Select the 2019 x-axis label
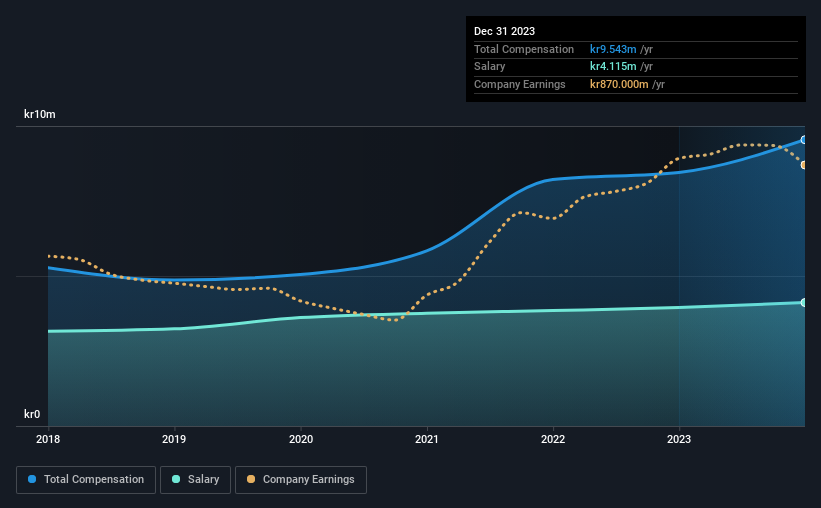Viewport: 821px width, 508px height. click(174, 439)
